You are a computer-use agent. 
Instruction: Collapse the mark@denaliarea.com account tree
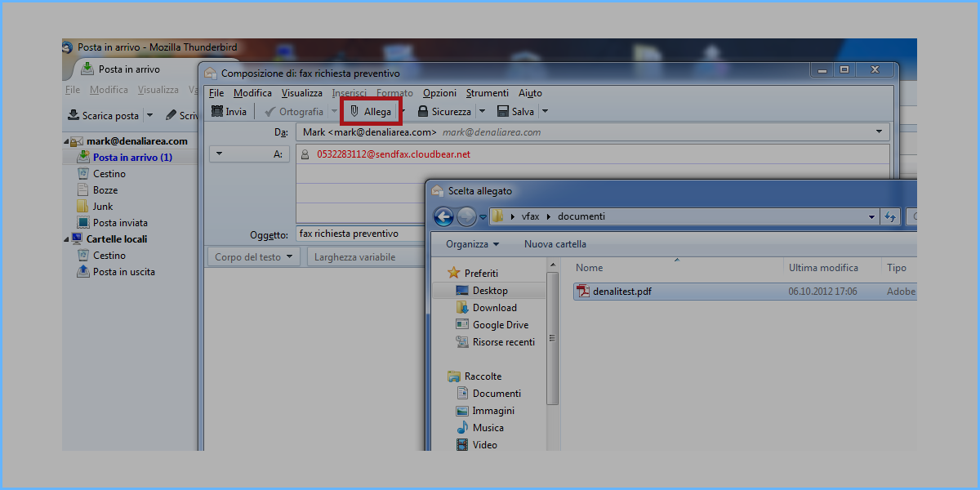(66, 141)
